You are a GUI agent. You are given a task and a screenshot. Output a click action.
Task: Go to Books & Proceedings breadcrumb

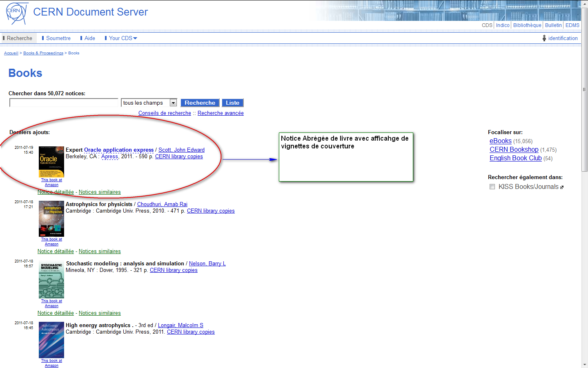point(43,53)
